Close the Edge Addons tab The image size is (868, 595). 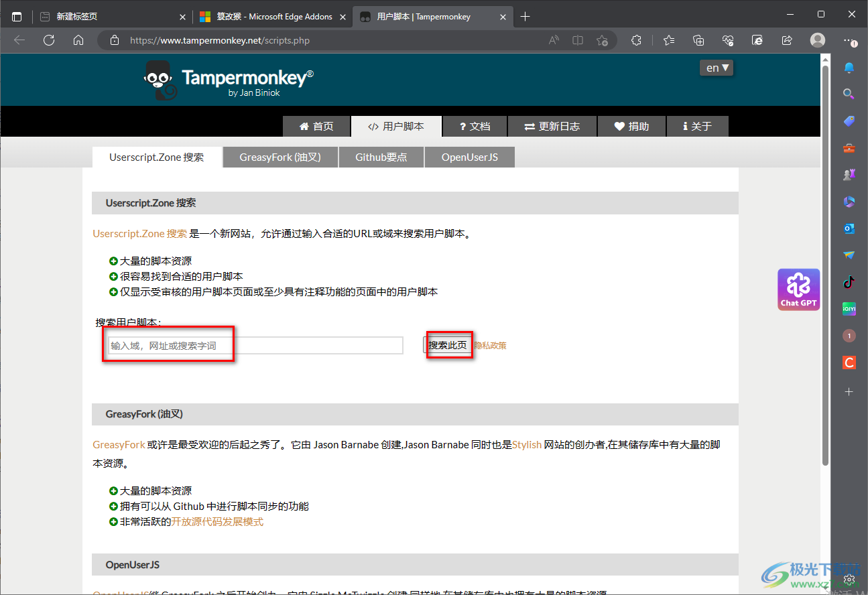[343, 17]
